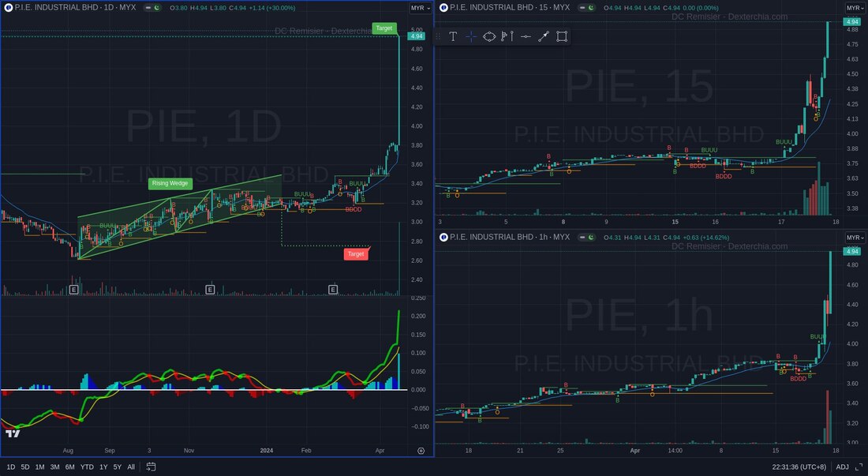The width and height of the screenshot is (868, 476).
Task: Select the rectangle drawing tool
Action: coord(562,36)
